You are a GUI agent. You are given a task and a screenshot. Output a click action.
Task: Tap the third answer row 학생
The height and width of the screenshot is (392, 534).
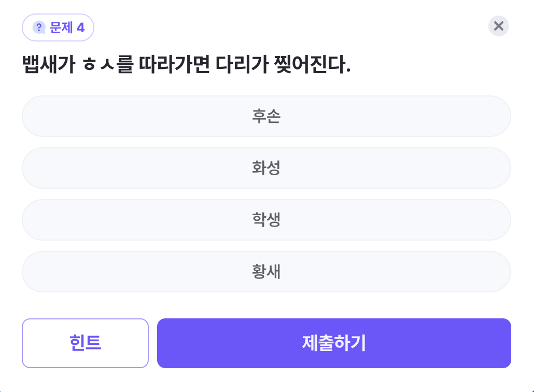266,220
